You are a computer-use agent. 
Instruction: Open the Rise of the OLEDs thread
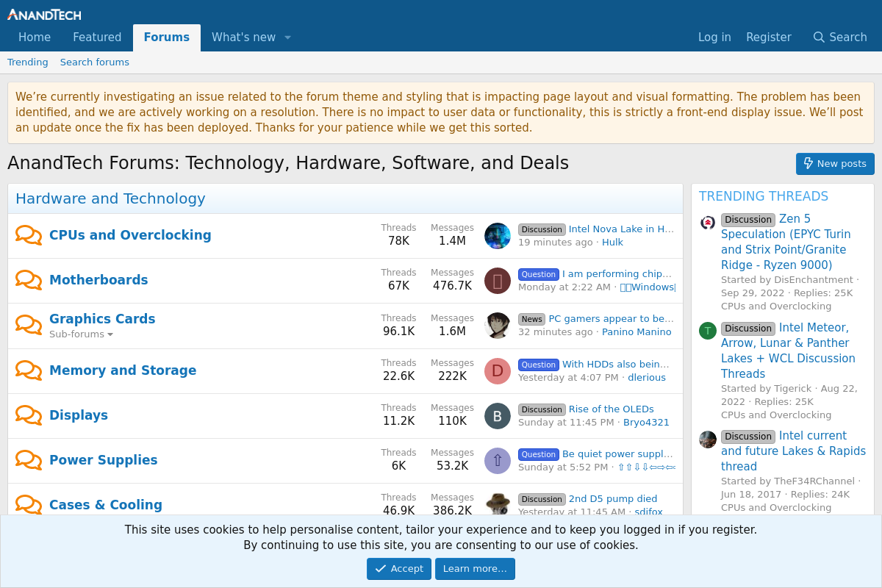click(612, 409)
